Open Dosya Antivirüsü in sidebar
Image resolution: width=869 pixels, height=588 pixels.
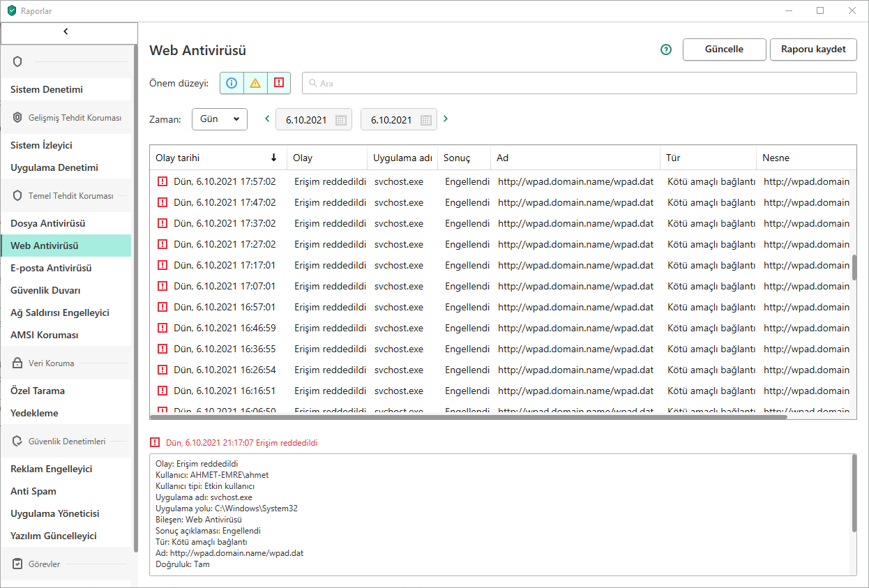coord(66,223)
